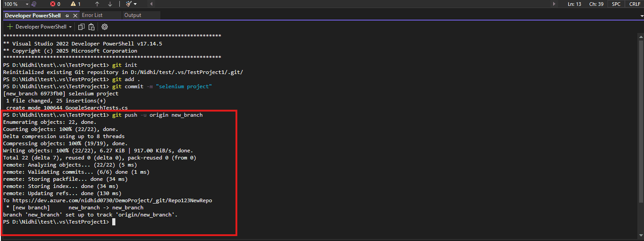The height and width of the screenshot is (241, 644).
Task: Click the 'branch new_branch set up to track' line
Action: click(90, 215)
